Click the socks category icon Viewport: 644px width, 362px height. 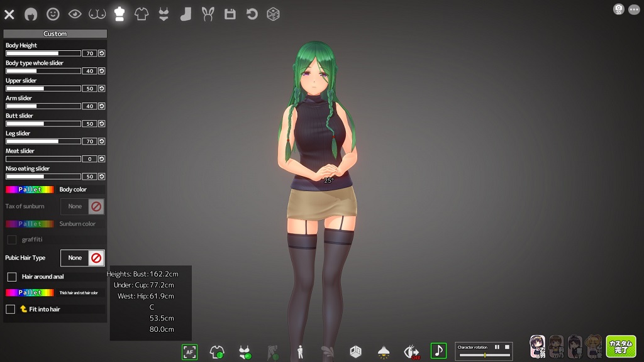[186, 14]
